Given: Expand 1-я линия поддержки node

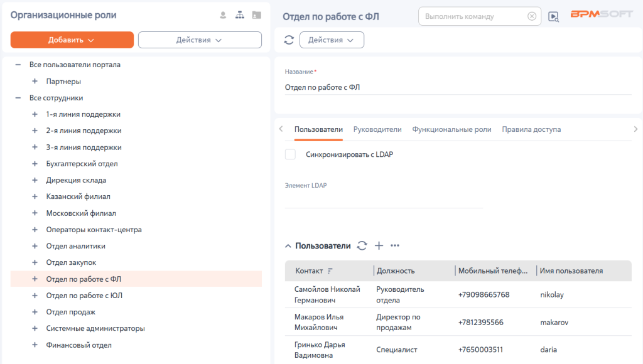Looking at the screenshot, I should [35, 114].
